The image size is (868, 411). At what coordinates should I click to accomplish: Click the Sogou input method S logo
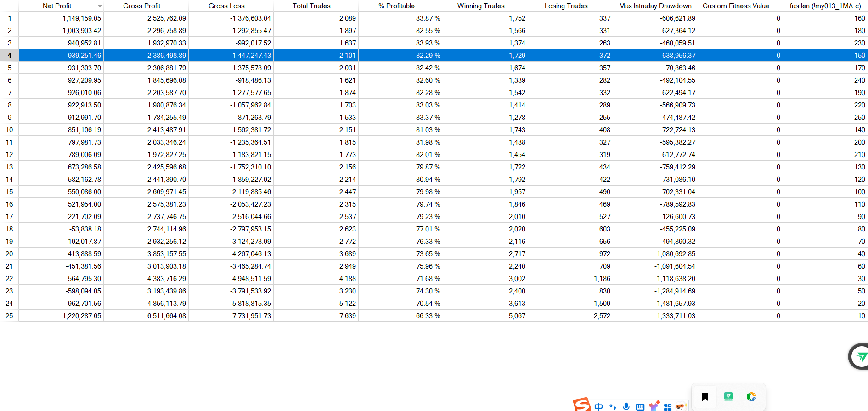coord(581,405)
